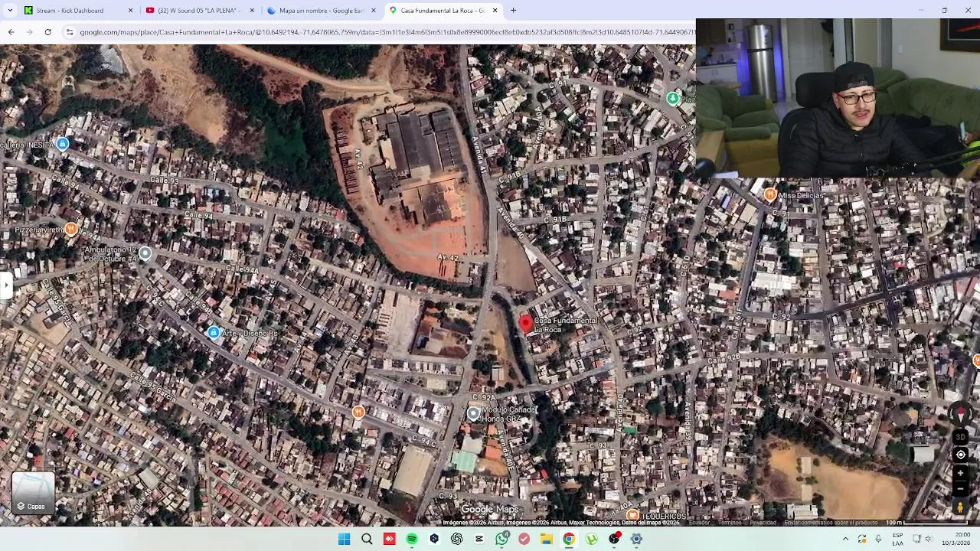Expand the collapsed side panel arrow
Screen dimensions: 980x551
pyautogui.click(x=6, y=285)
